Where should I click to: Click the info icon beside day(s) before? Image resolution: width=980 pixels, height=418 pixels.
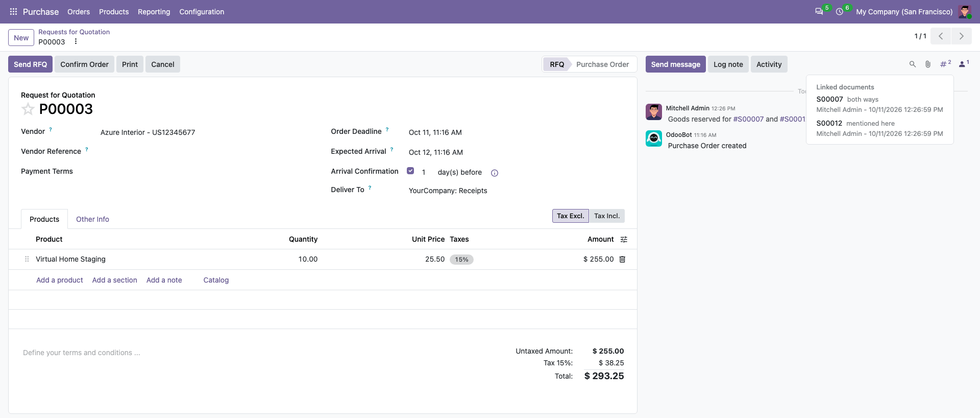[x=494, y=173]
